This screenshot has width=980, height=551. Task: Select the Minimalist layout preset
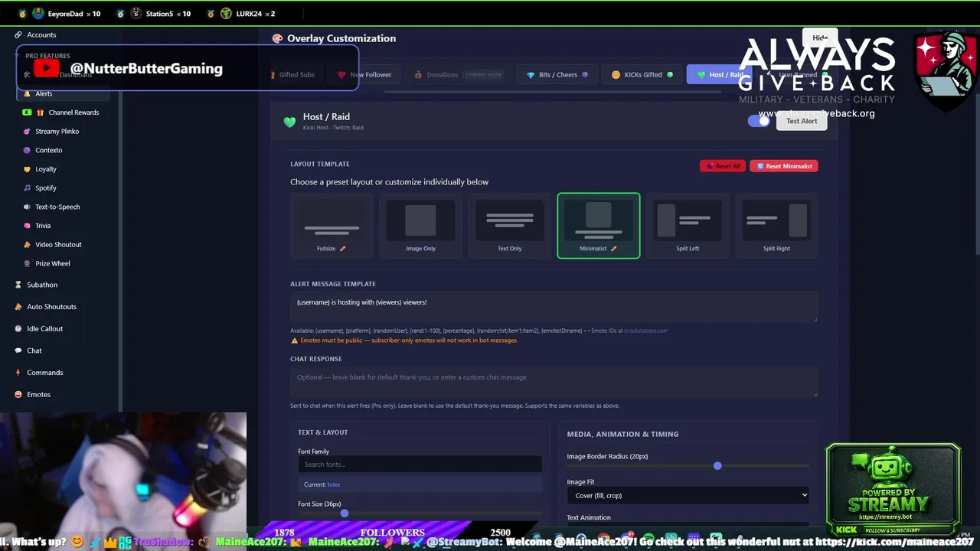coord(599,226)
